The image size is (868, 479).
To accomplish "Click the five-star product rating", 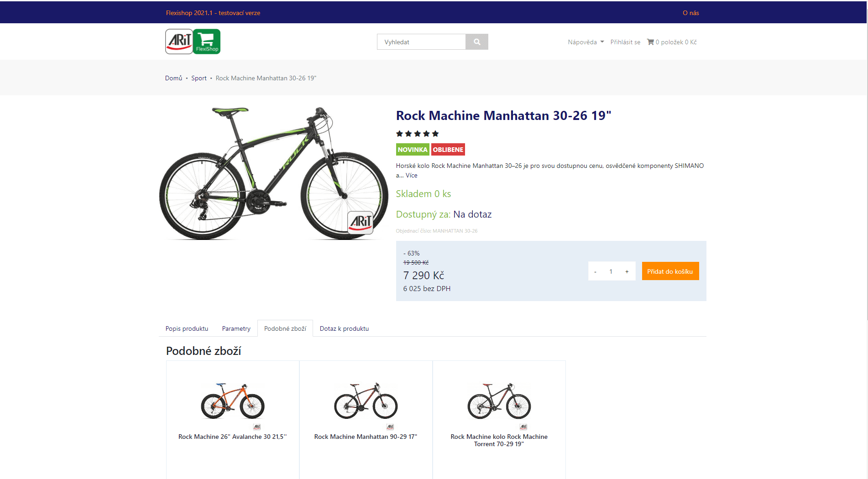I will [x=417, y=134].
